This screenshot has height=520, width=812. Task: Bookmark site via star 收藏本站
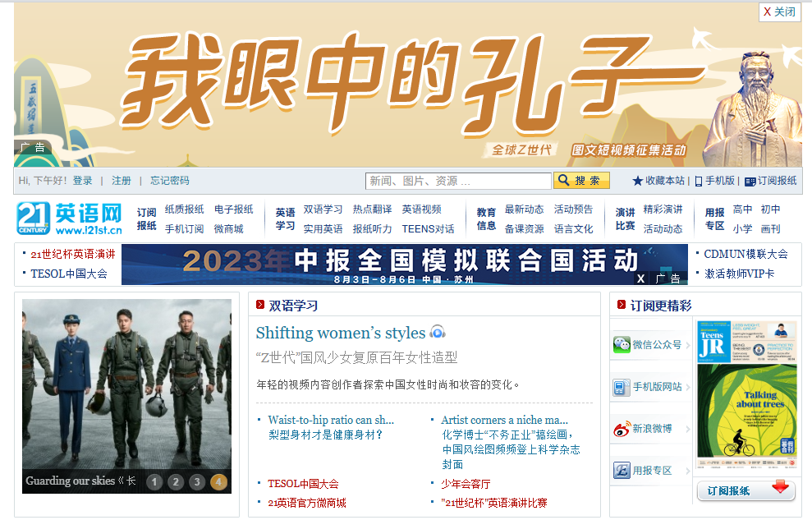pos(658,181)
